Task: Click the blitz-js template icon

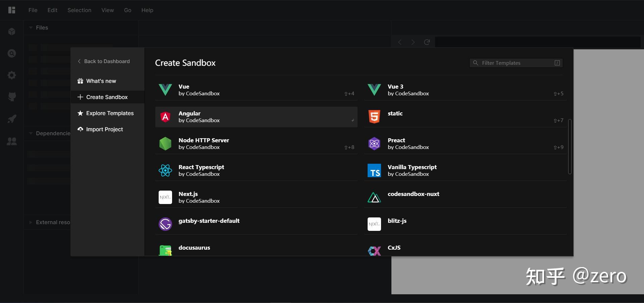Action: click(x=374, y=224)
